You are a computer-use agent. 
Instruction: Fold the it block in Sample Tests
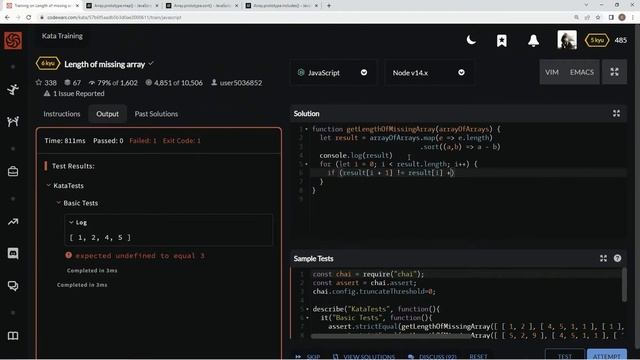pos(307,318)
